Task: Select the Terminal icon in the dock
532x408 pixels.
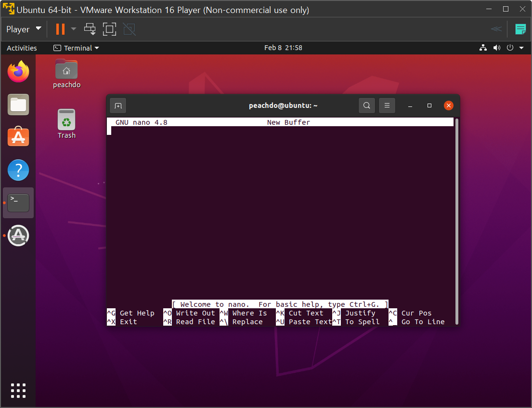Action: tap(18, 203)
